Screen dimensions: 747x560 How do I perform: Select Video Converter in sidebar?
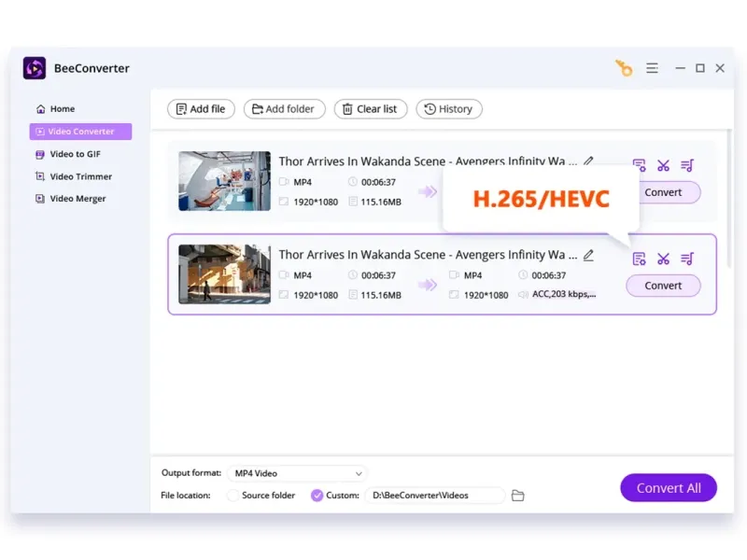80,132
